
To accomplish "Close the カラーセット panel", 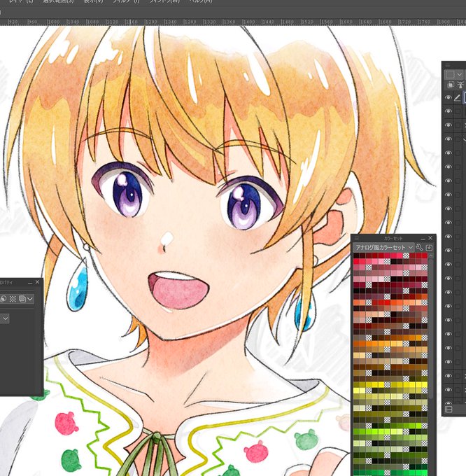I will (x=430, y=238).
